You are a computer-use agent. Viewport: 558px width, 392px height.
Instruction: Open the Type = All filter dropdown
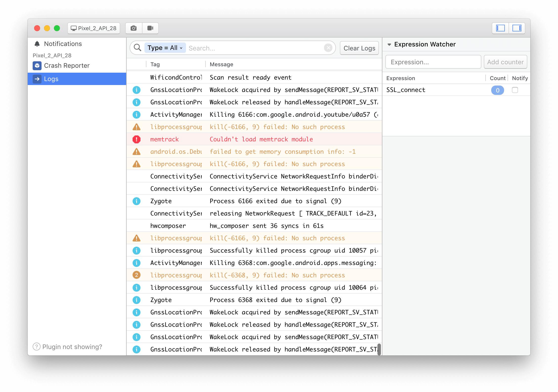[x=165, y=48]
